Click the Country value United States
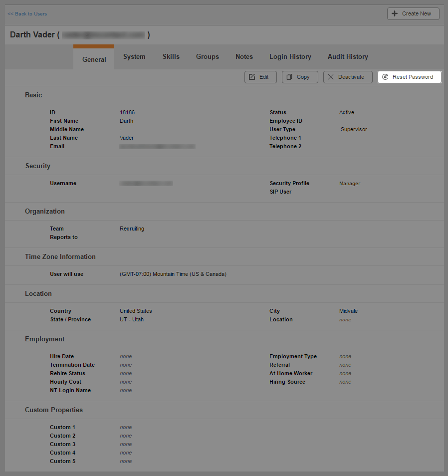The width and height of the screenshot is (448, 476). [x=136, y=311]
